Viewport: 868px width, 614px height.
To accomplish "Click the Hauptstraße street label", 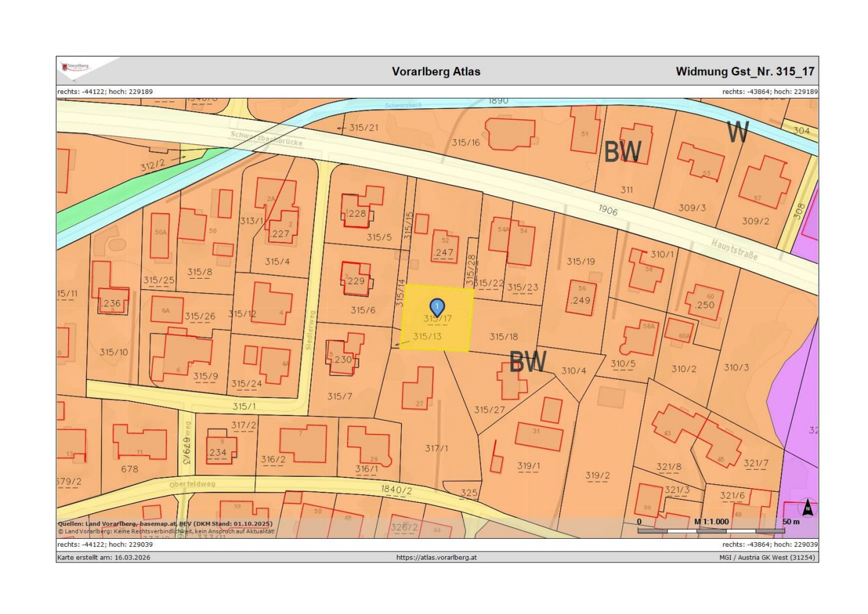I will click(x=734, y=250).
